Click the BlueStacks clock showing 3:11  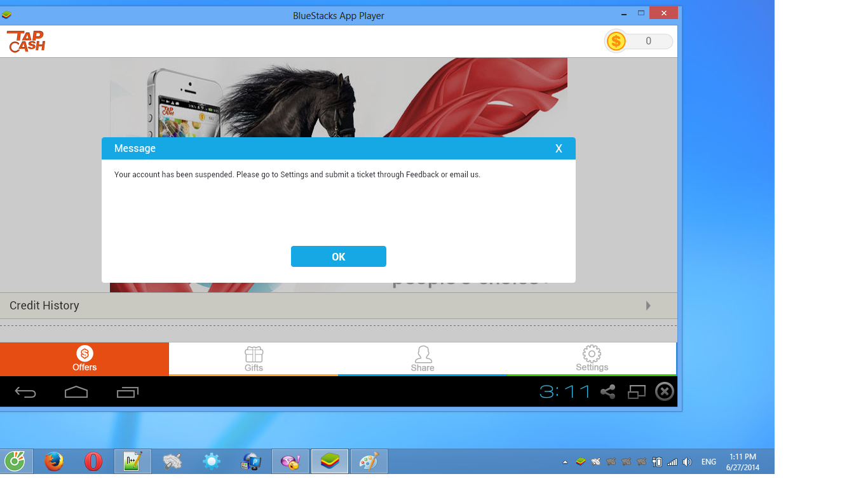pyautogui.click(x=565, y=391)
